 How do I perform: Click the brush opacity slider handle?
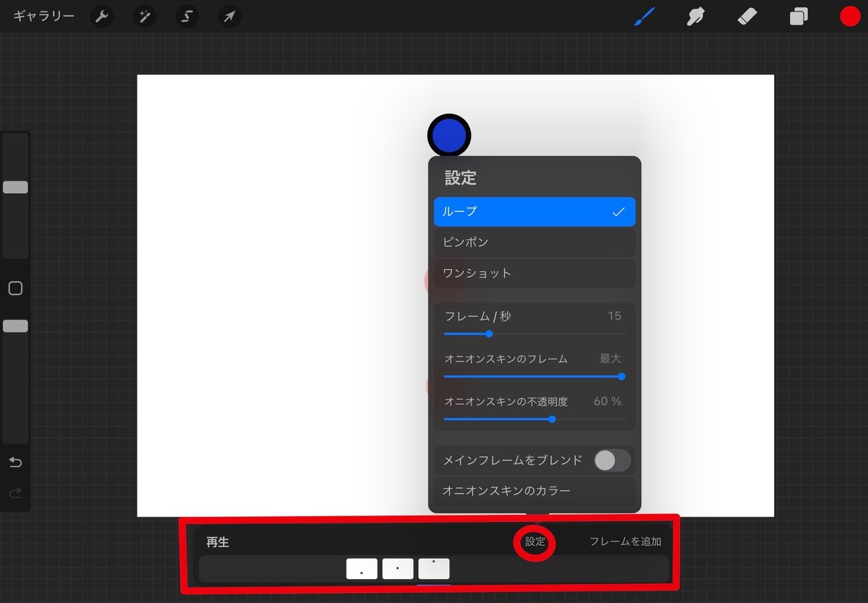[x=15, y=326]
